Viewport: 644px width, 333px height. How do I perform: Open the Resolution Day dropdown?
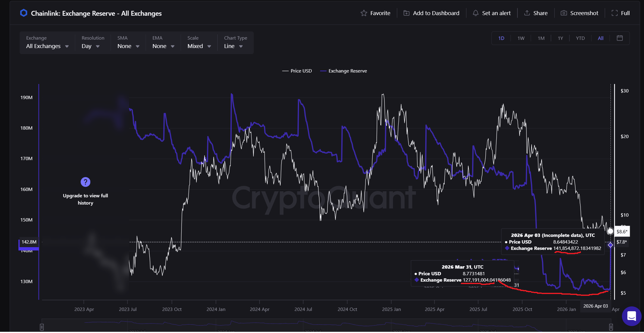click(90, 46)
